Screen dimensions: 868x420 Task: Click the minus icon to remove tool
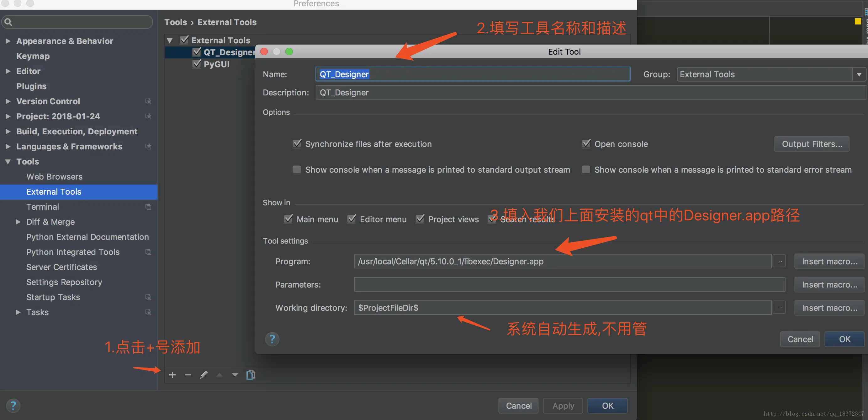click(x=188, y=375)
